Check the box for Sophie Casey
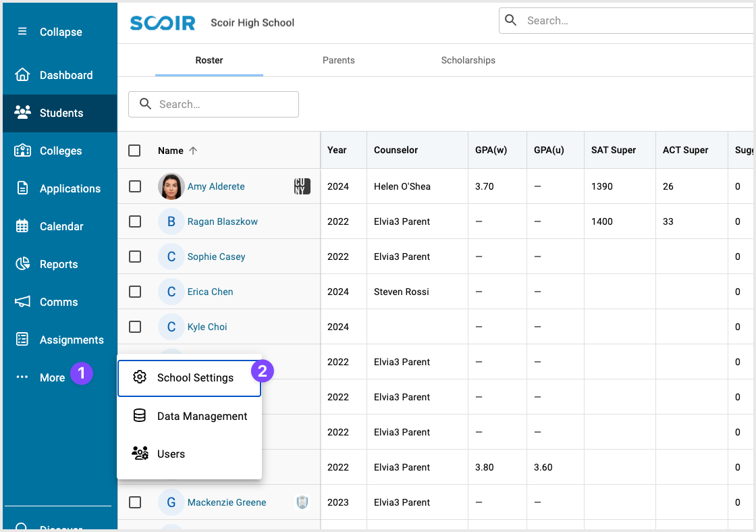Viewport: 756px width, 532px height. [x=135, y=257]
